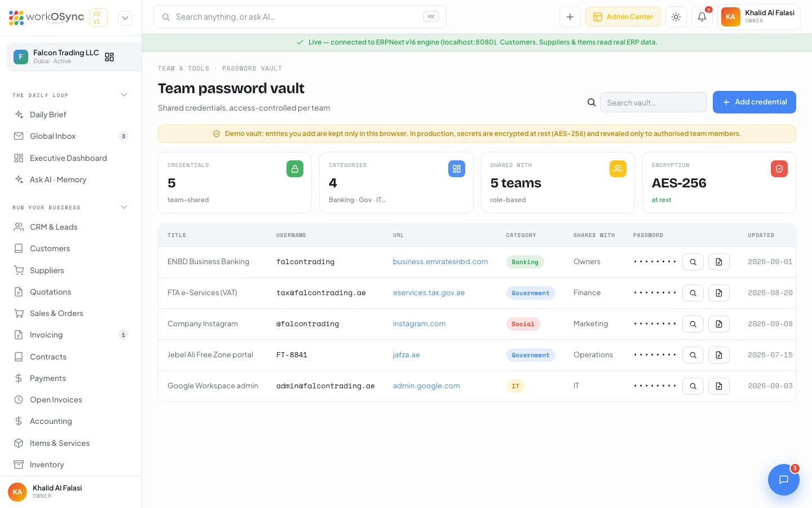Viewport: 812px width, 508px height.
Task: Open the notifications bell
Action: (x=702, y=17)
